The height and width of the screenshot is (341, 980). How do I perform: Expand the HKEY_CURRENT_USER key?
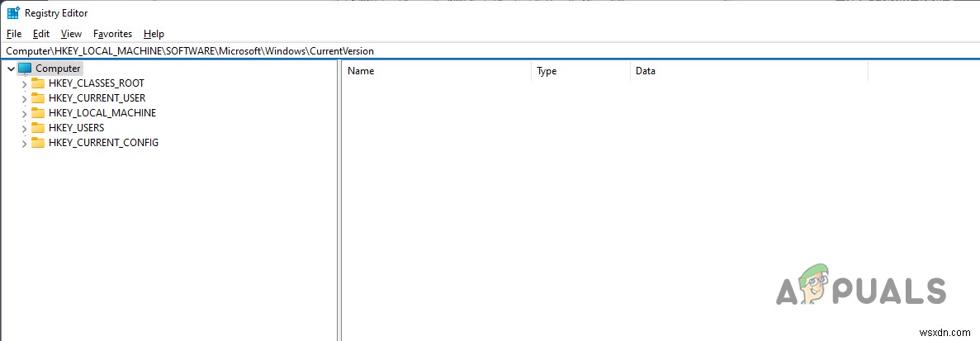[25, 99]
